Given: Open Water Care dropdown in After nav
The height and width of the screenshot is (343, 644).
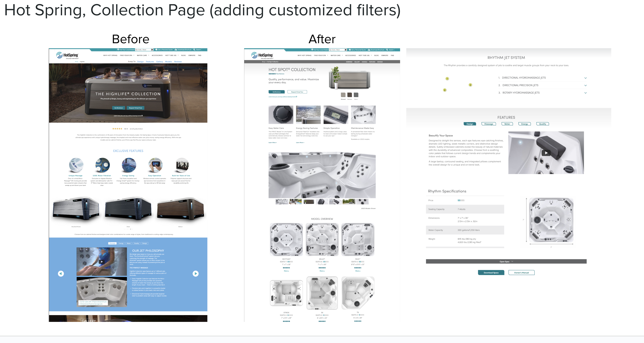Looking at the screenshot, I should [x=337, y=55].
